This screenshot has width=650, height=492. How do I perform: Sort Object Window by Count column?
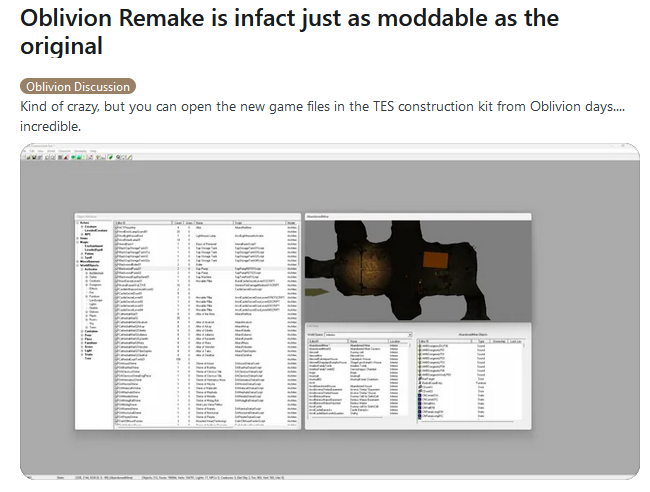tap(178, 223)
